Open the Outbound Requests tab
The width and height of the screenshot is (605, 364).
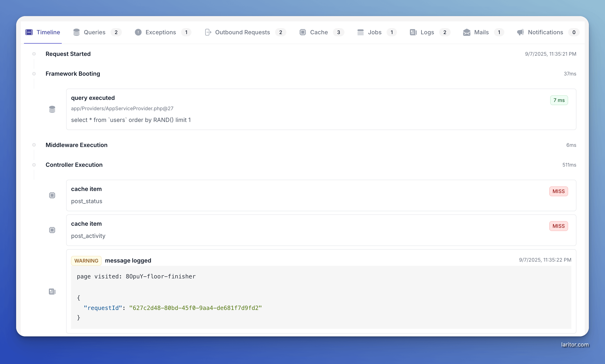(242, 32)
